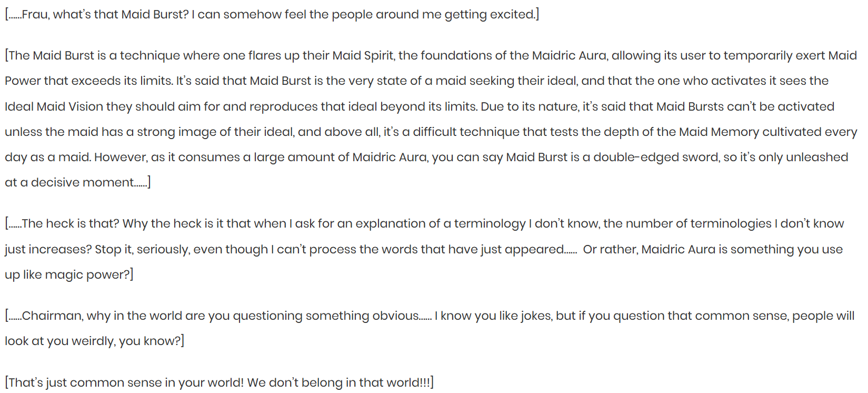Click the text "Power that exceeds its limits"
The height and width of the screenshot is (393, 868).
coord(88,81)
